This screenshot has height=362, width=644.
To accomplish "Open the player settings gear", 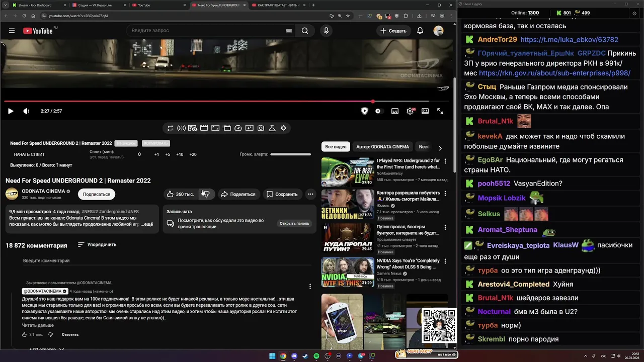I will (x=410, y=111).
